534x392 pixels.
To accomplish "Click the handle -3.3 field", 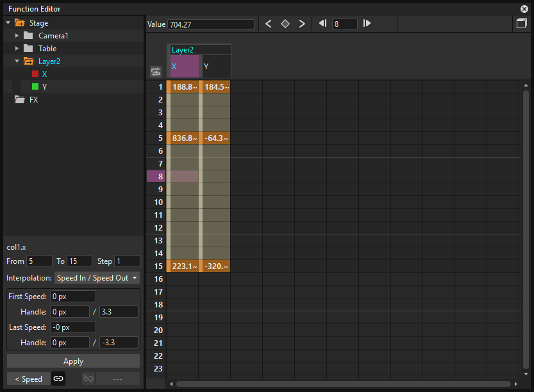I will coord(119,342).
